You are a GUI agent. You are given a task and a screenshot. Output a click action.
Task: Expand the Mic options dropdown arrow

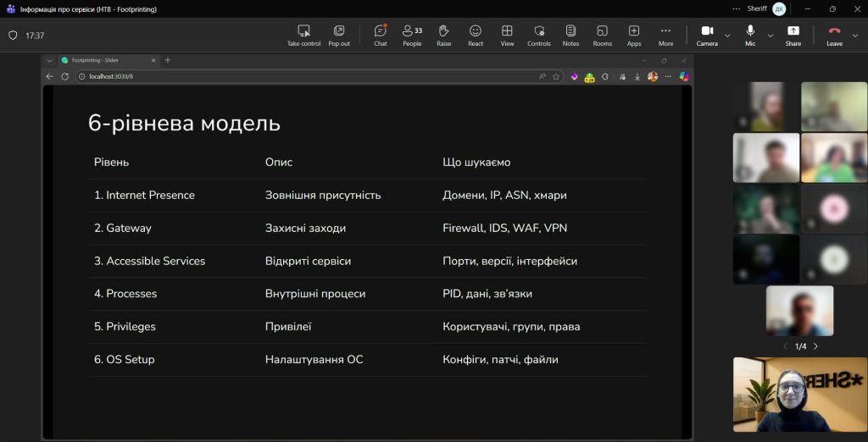click(x=771, y=36)
